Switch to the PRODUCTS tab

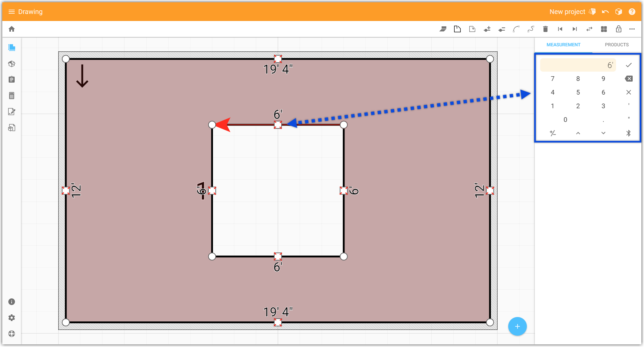[x=617, y=45]
